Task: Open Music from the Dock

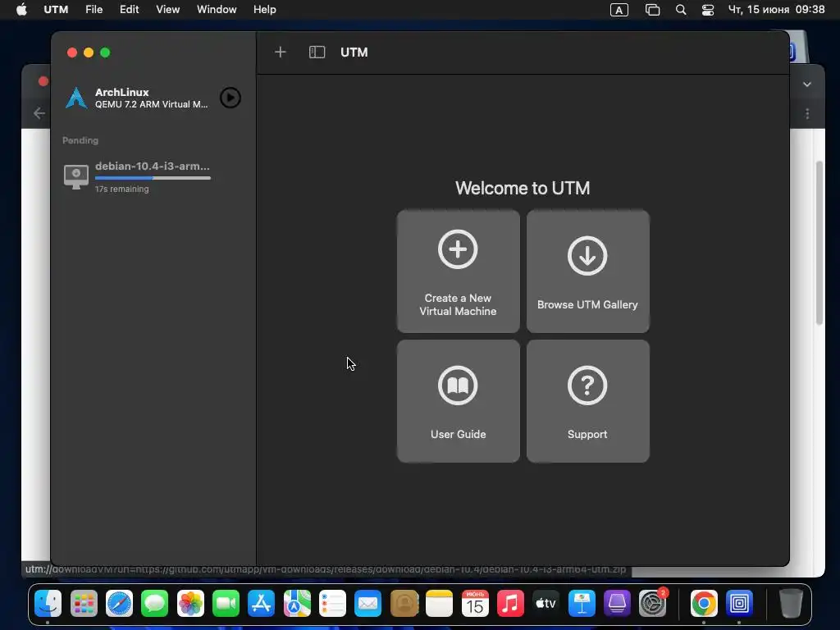Action: tap(510, 604)
